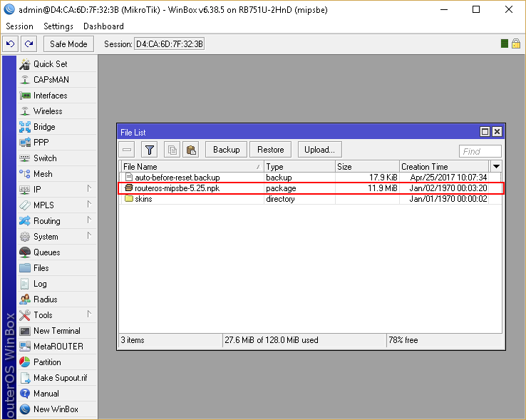Click the green traffic indicator icon
Viewport: 526px width, 420px height.
click(504, 43)
